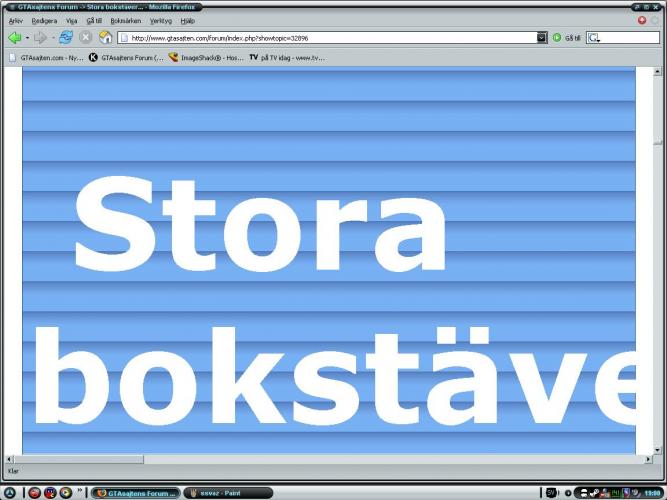Click the Stop loading button
The height and width of the screenshot is (500, 667).
[x=86, y=37]
